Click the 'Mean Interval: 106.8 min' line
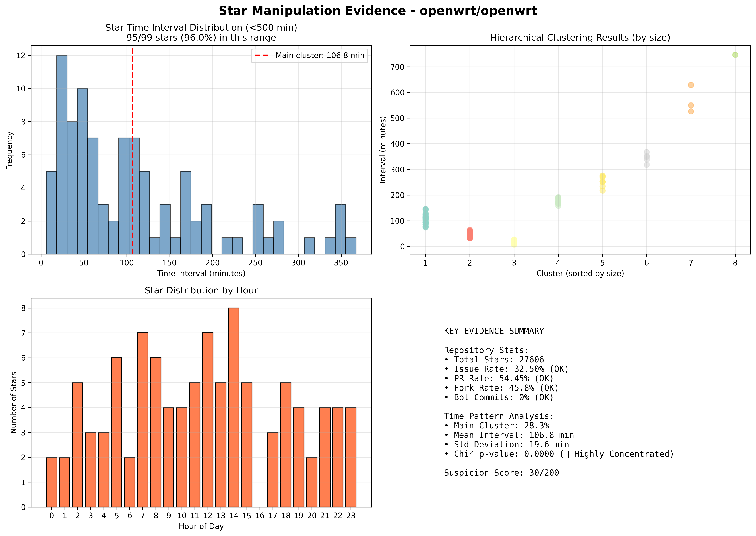The image size is (756, 536). click(x=509, y=435)
